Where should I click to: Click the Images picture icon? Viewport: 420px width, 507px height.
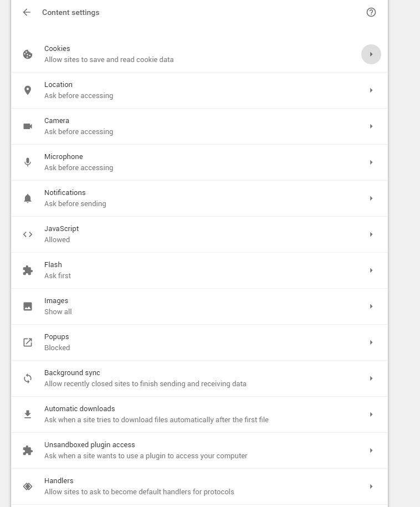coord(28,306)
